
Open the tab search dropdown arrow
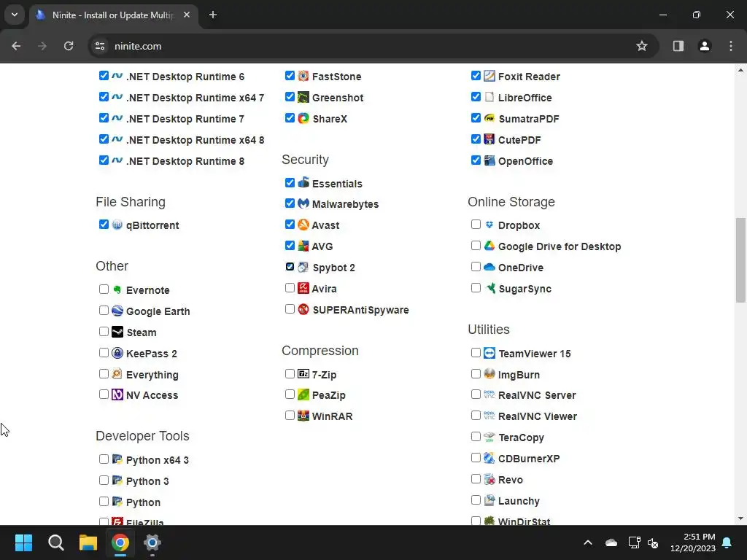15,15
